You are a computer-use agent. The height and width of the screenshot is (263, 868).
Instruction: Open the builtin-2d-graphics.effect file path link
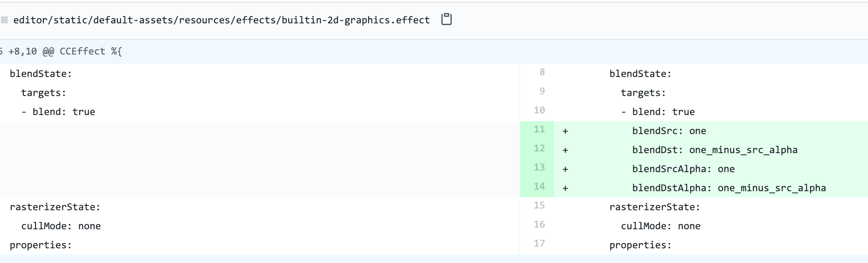point(222,20)
